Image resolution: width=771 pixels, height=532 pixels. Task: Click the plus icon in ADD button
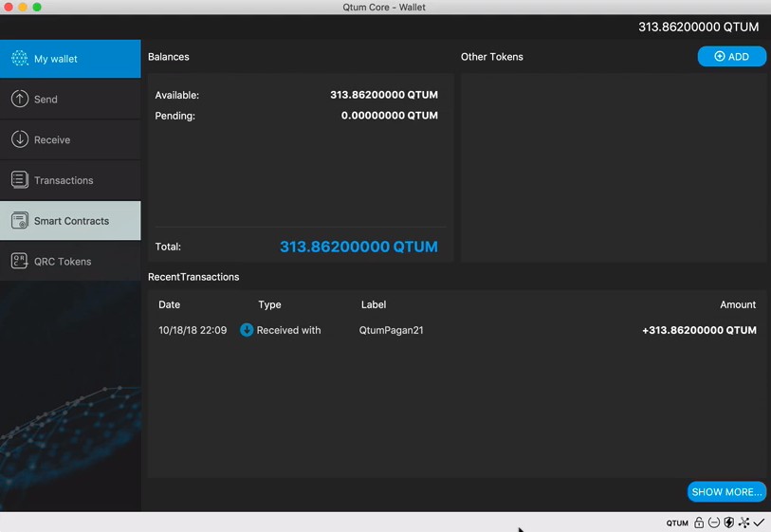[720, 57]
